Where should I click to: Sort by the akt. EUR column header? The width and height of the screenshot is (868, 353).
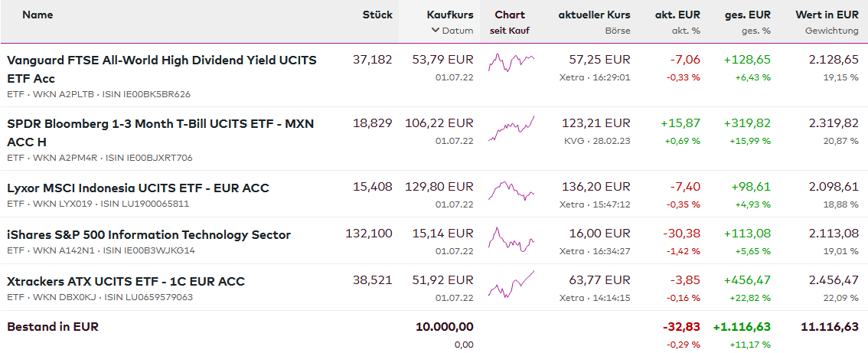pos(677,15)
